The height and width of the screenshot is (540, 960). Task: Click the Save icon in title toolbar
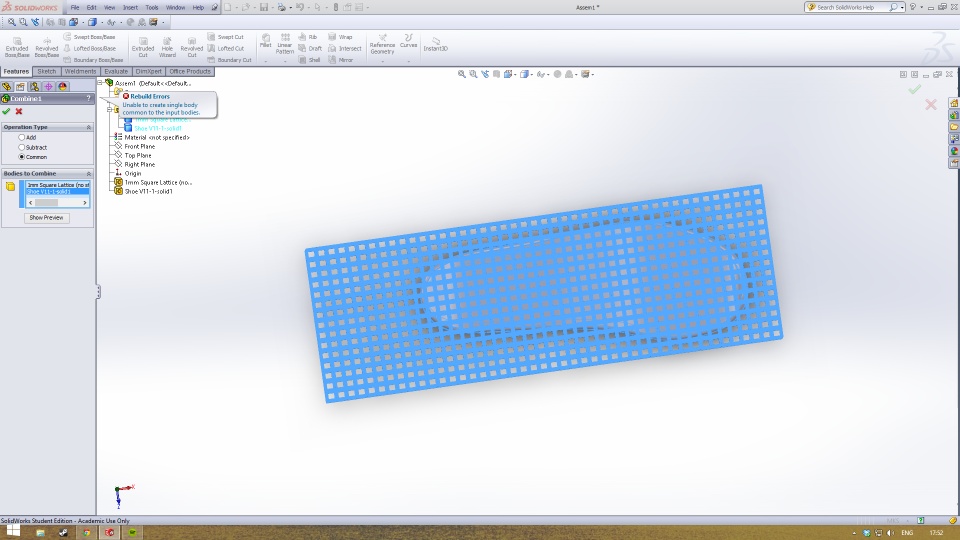pyautogui.click(x=264, y=7)
